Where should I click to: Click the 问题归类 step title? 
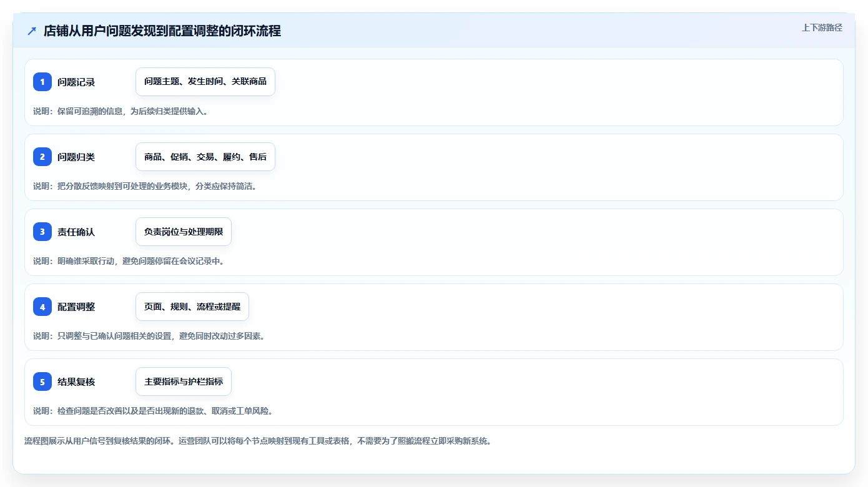76,157
